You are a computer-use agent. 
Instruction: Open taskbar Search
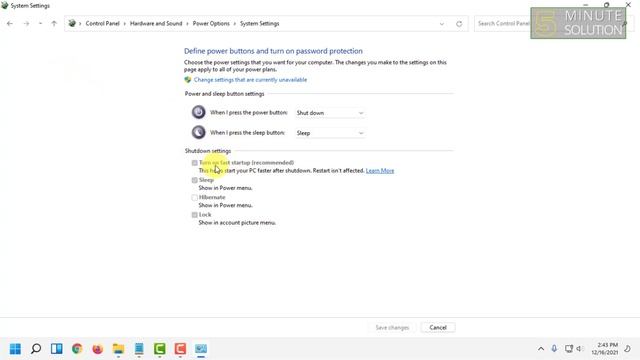pyautogui.click(x=36, y=349)
